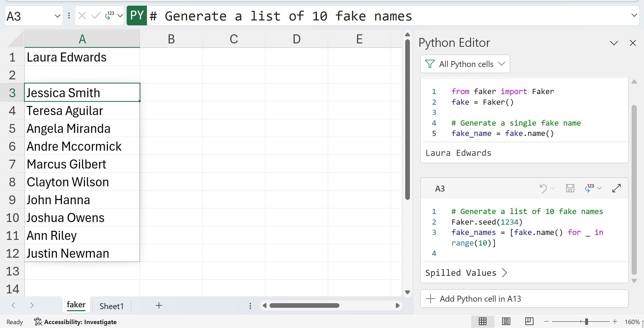Open the All Python cells filter dropdown
The height and width of the screenshot is (328, 644).
[x=465, y=64]
